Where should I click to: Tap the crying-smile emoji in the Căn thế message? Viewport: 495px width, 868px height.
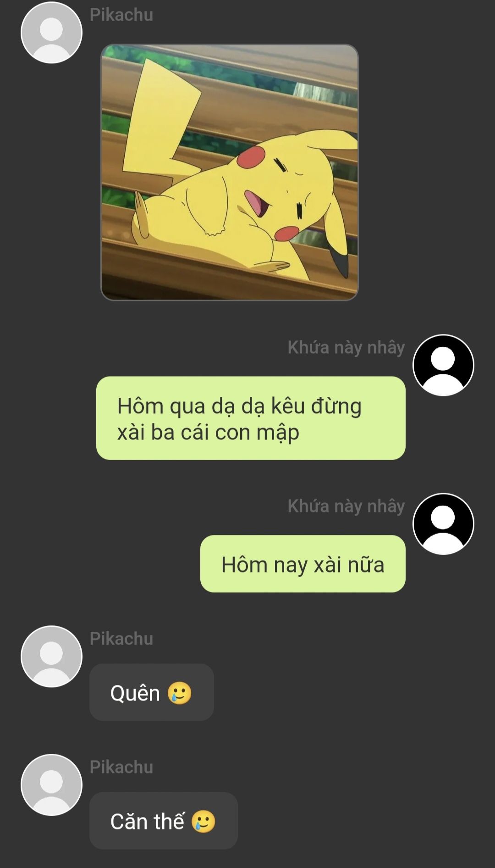pyautogui.click(x=203, y=821)
